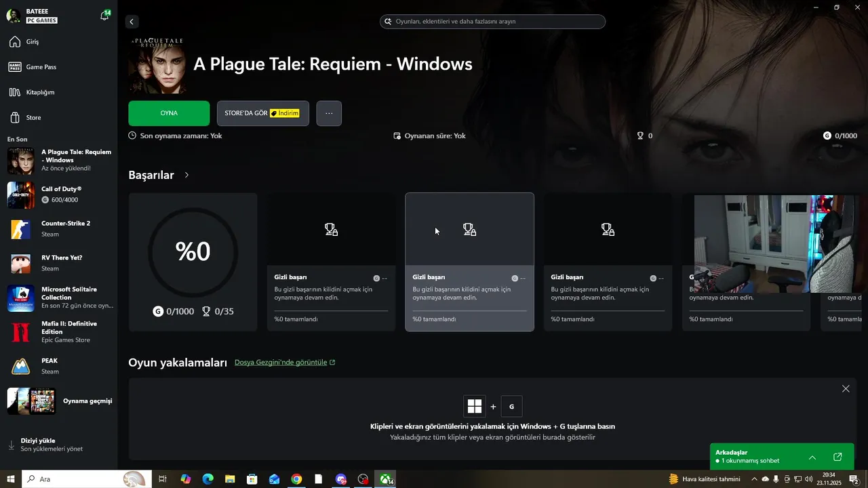Click the green OYNA play button
Viewport: 868px width, 488px height.
coord(169,113)
